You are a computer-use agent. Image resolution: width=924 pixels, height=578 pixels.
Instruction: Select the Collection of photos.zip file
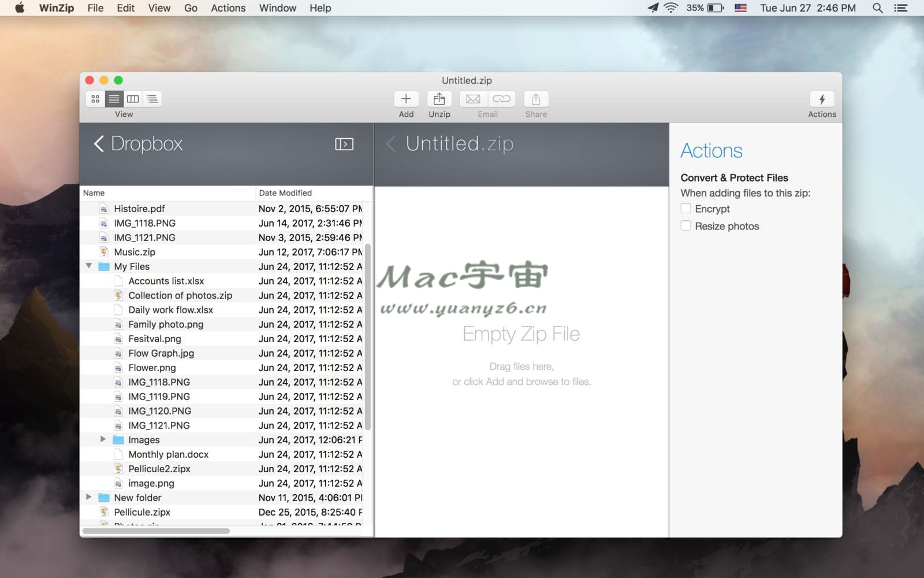coord(180,295)
